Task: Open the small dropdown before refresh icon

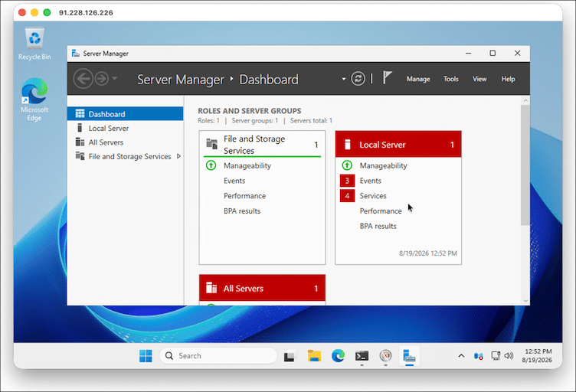Action: coord(344,79)
